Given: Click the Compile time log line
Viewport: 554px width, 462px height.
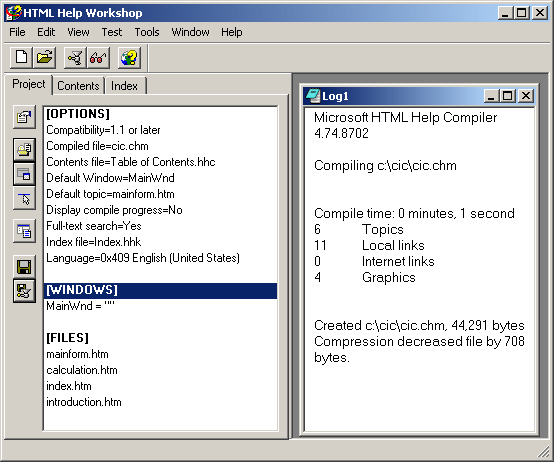Looking at the screenshot, I should click(x=414, y=213).
